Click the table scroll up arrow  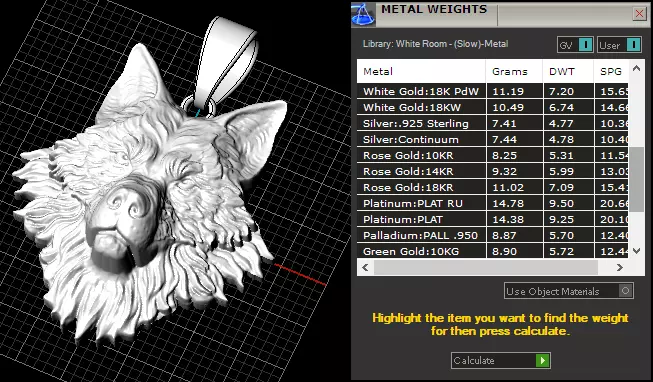tap(636, 68)
